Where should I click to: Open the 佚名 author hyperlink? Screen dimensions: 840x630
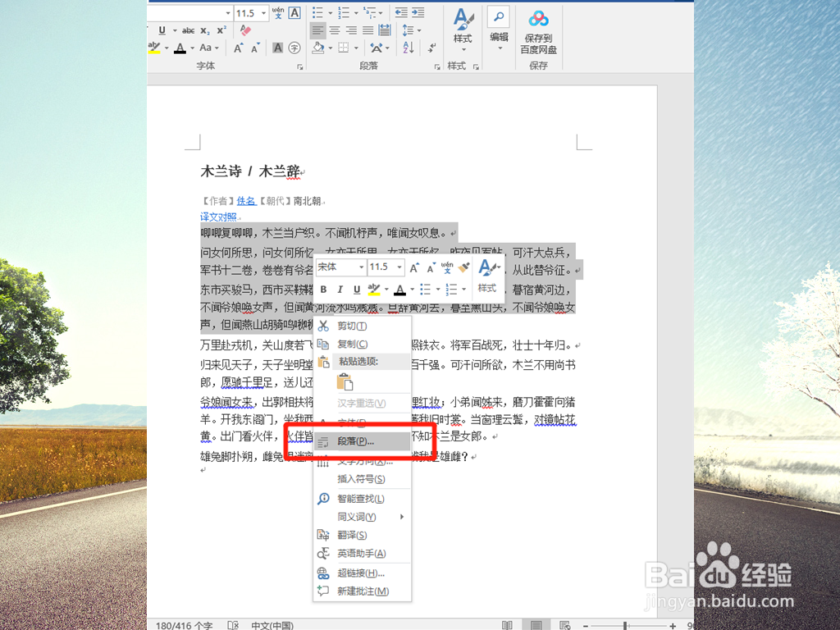[x=246, y=201]
